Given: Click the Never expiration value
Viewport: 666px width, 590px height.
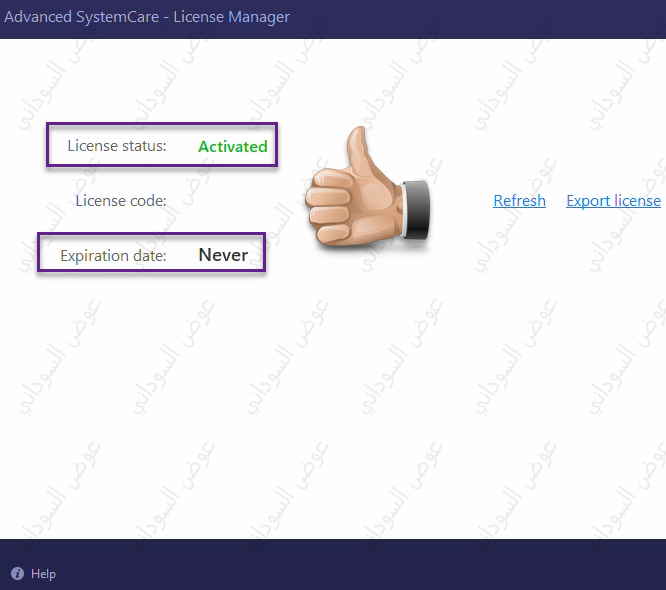Looking at the screenshot, I should 223,255.
